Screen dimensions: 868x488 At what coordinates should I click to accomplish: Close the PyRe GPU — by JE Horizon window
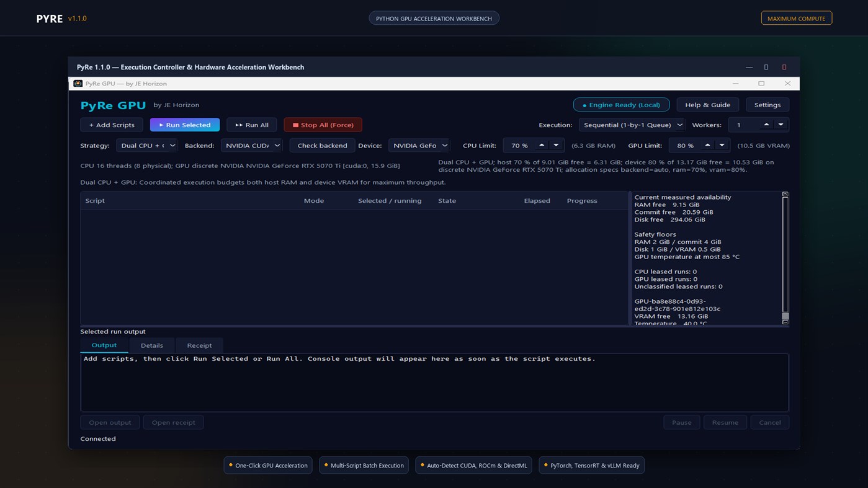(x=787, y=83)
